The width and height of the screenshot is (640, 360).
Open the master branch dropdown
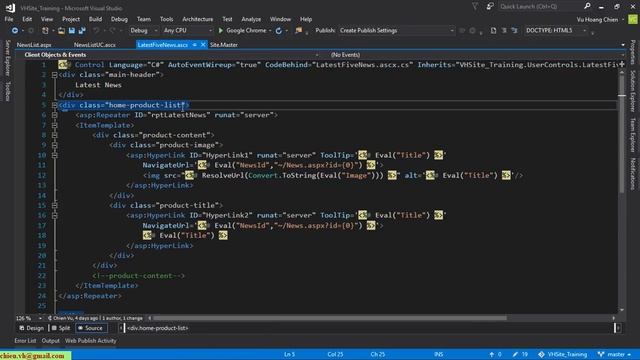(x=614, y=354)
